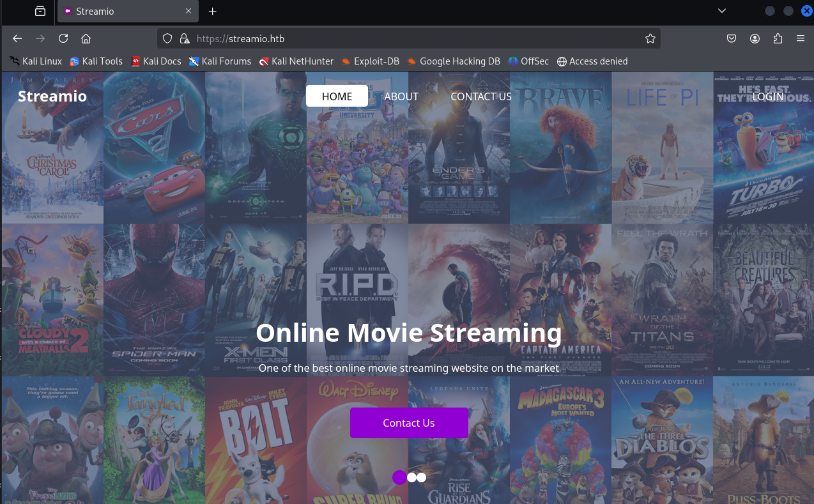Open the Google Hacking DB bookmark

pos(454,61)
